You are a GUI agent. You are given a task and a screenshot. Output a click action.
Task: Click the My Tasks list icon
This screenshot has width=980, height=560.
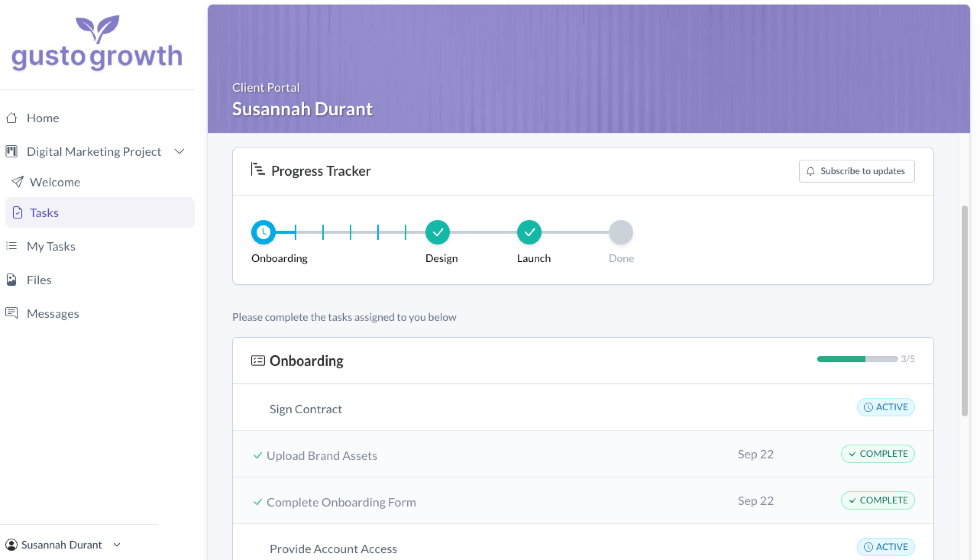(x=11, y=246)
